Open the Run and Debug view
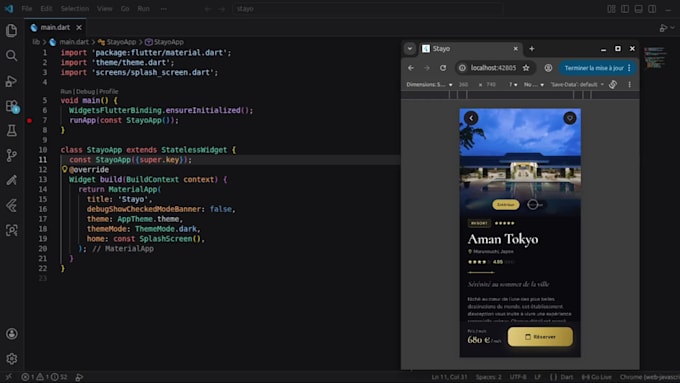This screenshot has height=383, width=680. [12, 81]
